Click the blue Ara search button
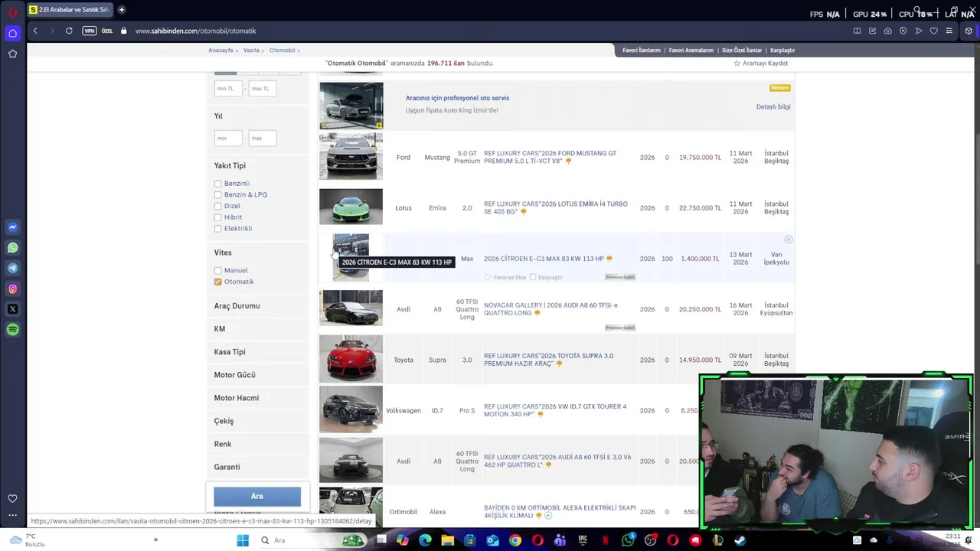This screenshot has width=980, height=551. (x=257, y=497)
